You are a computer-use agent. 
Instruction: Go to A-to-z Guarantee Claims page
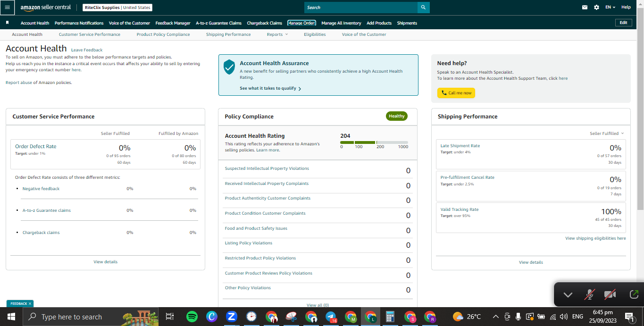218,23
